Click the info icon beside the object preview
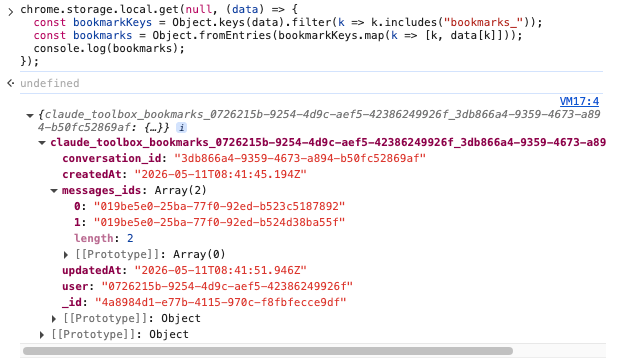The height and width of the screenshot is (362, 624). coord(181,128)
